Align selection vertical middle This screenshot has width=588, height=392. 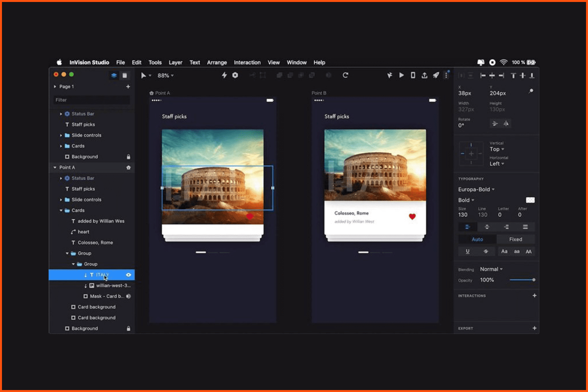point(523,75)
